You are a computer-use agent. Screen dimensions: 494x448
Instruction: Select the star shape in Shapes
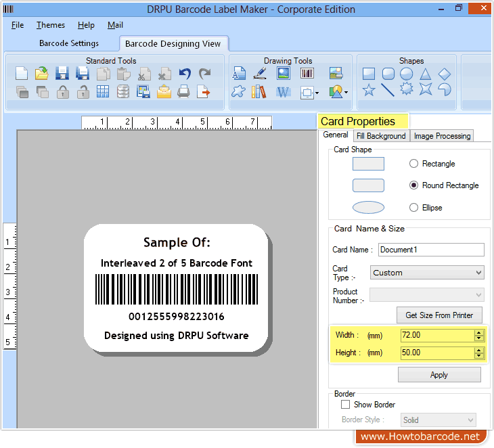tap(369, 90)
